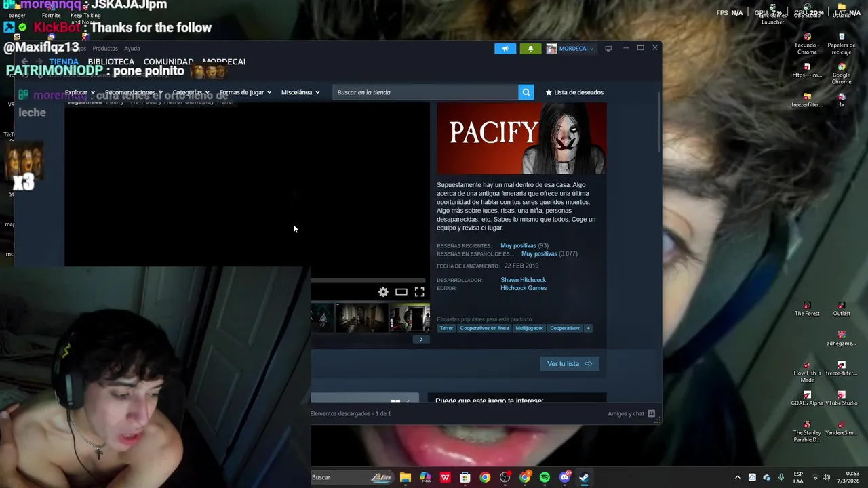The width and height of the screenshot is (868, 488).
Task: Open Steam notifications bell
Action: [x=530, y=48]
